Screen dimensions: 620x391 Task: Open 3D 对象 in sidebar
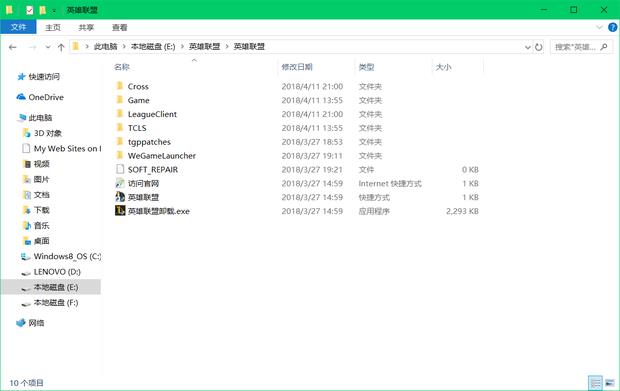pyautogui.click(x=42, y=133)
